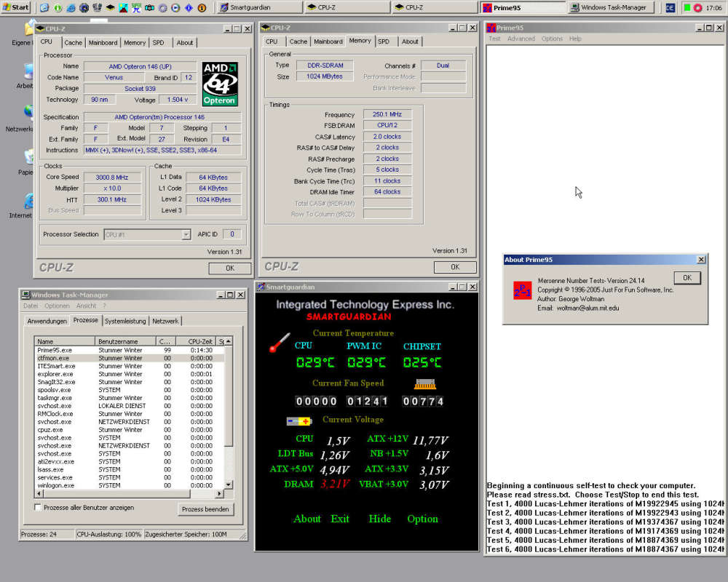Launch the green info icon in Quick Launch
Screen dimensions: 728x582
58,8
